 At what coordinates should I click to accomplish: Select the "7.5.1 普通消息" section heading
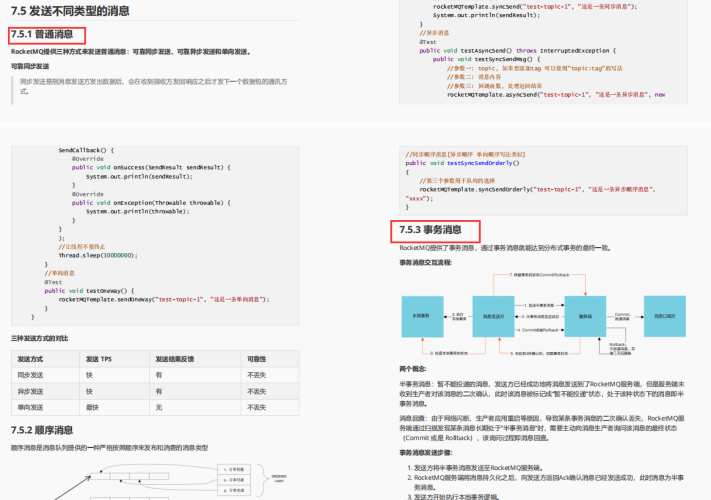tap(42, 34)
